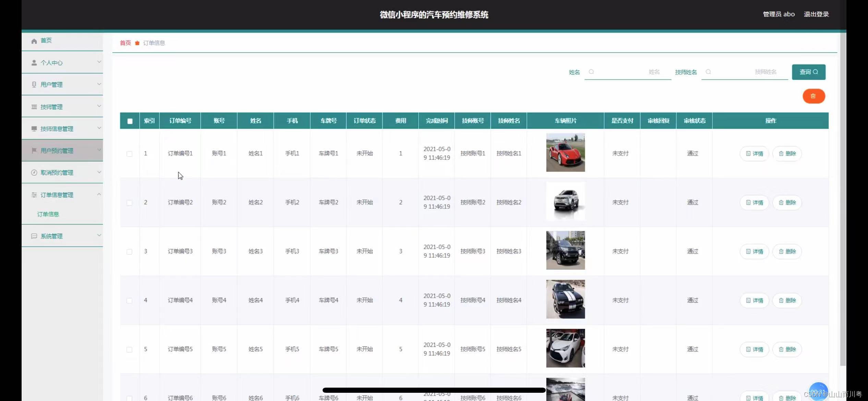Viewport: 868px width, 401px height.
Task: Open 详情 for order 订单编号2
Action: [754, 203]
